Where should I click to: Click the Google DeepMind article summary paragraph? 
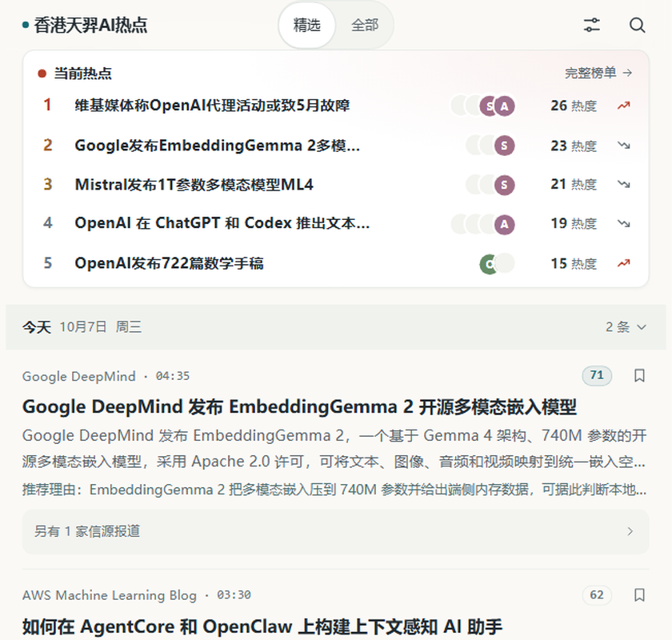(334, 448)
